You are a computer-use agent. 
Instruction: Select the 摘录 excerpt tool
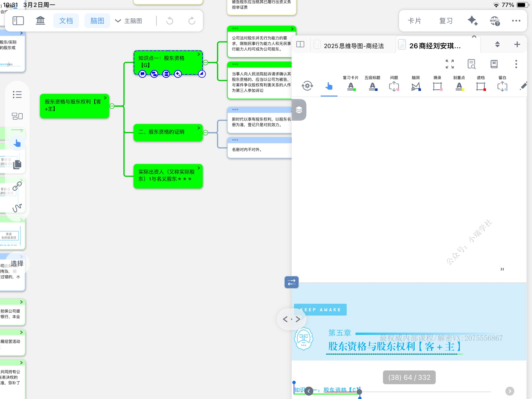[437, 86]
